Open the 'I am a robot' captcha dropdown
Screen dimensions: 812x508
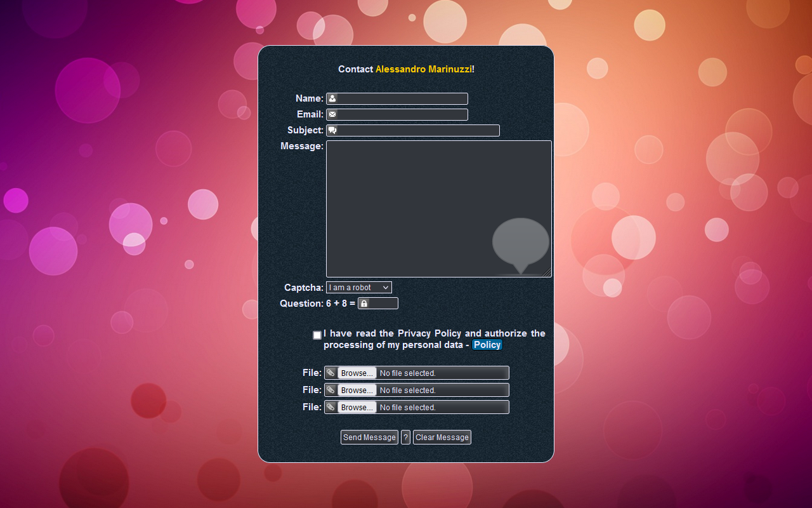point(358,287)
